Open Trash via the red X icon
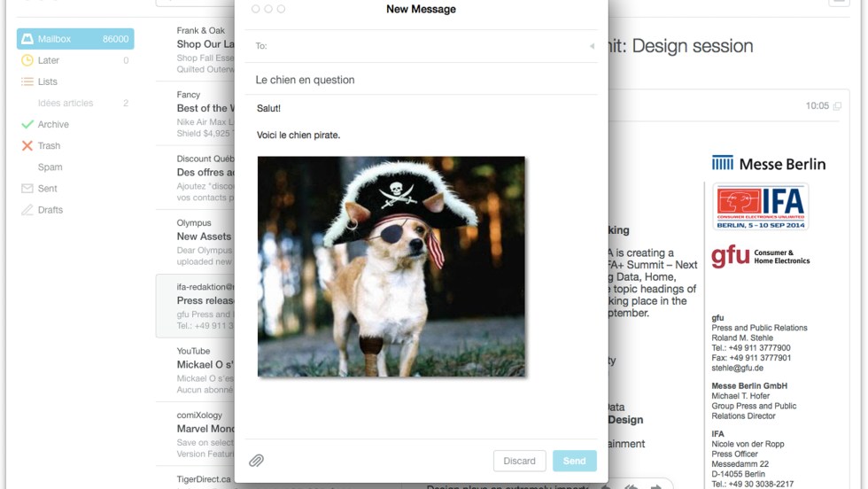 point(27,146)
